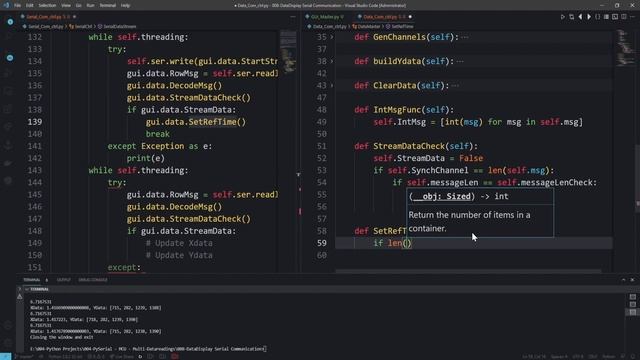
Task: Switch to the DEBUG CONSOLE panel tab
Action: (93, 280)
